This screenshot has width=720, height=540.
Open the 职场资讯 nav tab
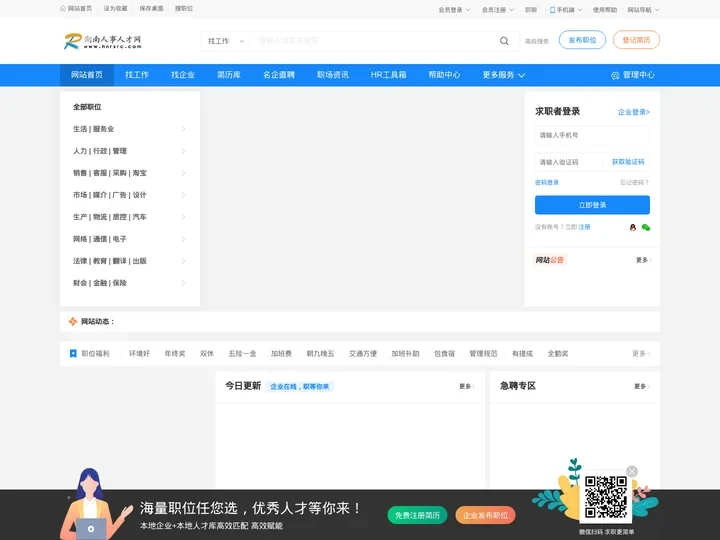pos(333,75)
